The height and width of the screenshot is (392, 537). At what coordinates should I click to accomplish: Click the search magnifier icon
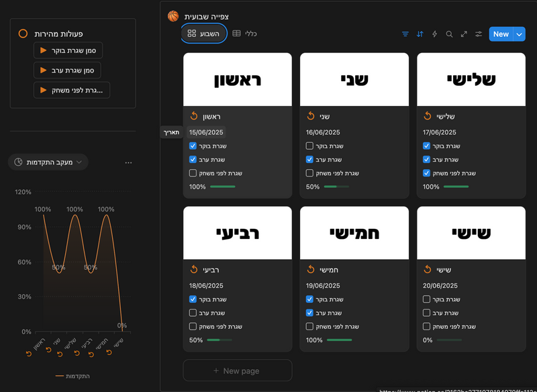449,34
